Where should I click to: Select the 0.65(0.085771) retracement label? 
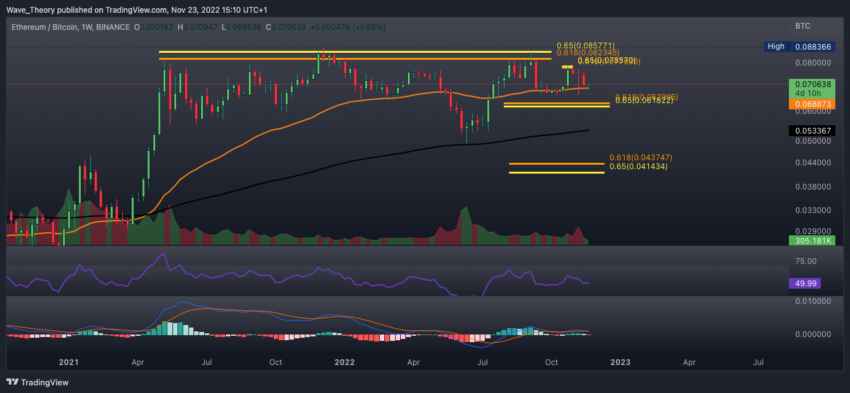585,45
